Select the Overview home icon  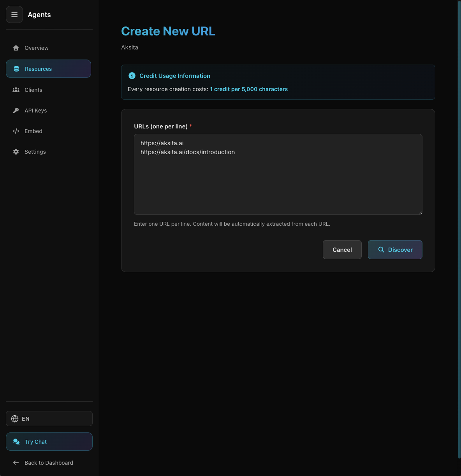(16, 47)
